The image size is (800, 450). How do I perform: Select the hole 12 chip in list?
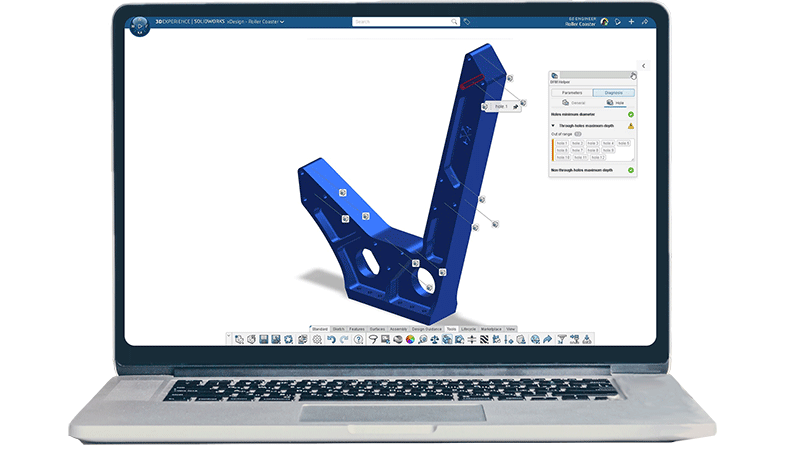coord(598,158)
